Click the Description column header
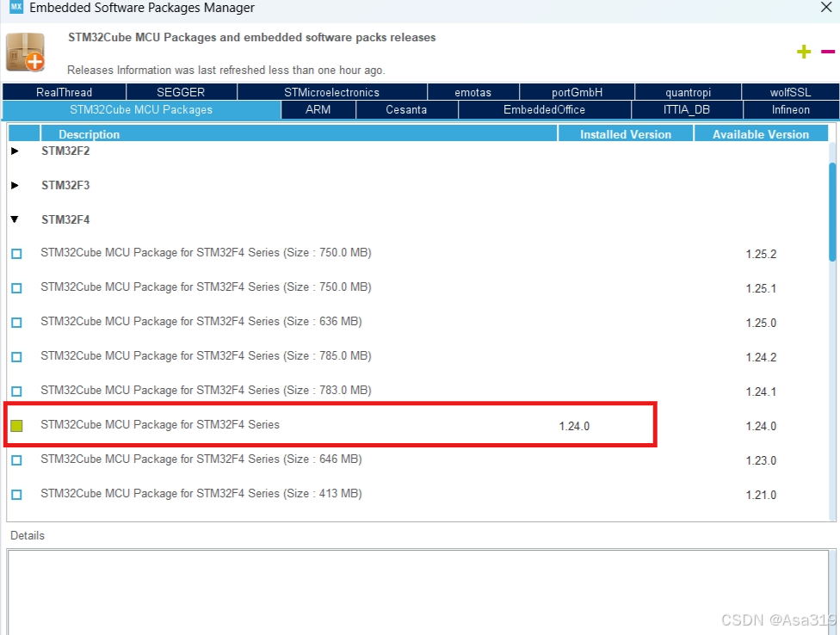This screenshot has height=635, width=840. (x=299, y=134)
